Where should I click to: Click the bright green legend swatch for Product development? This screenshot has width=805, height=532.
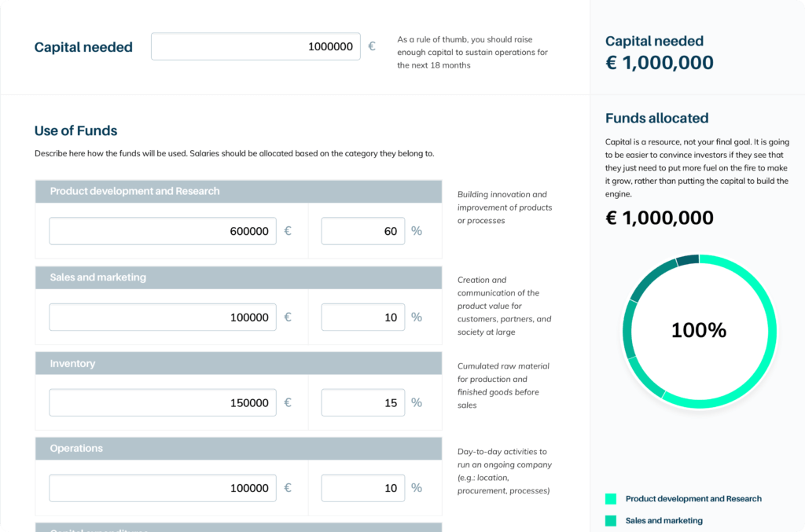point(612,498)
